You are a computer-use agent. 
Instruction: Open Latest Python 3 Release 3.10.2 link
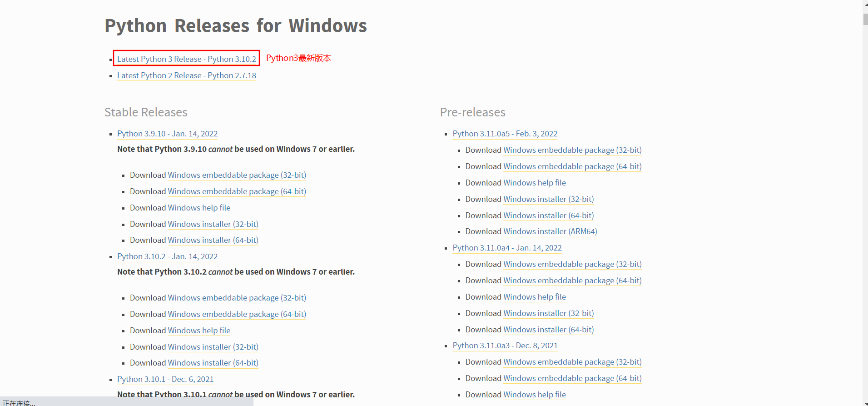pos(186,59)
